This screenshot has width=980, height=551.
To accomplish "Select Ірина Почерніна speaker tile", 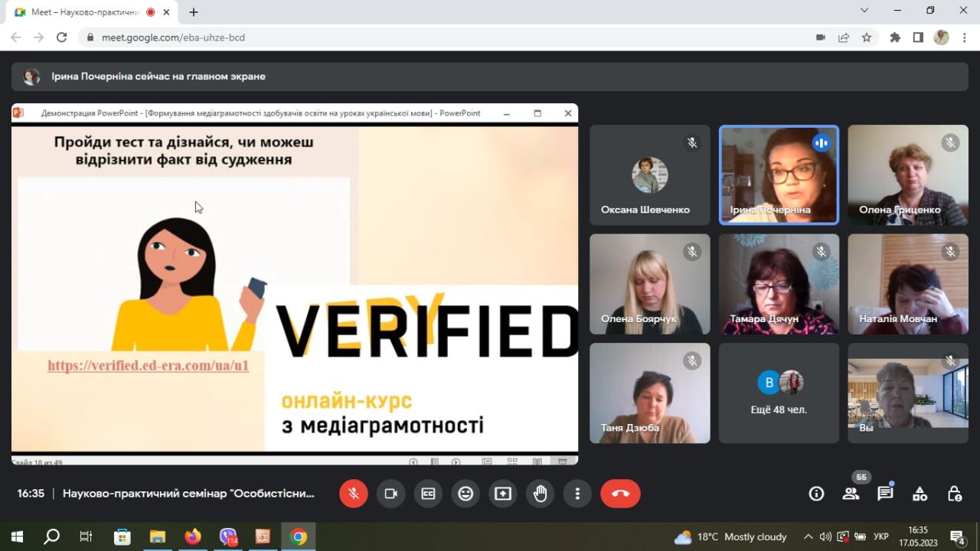I will (779, 175).
